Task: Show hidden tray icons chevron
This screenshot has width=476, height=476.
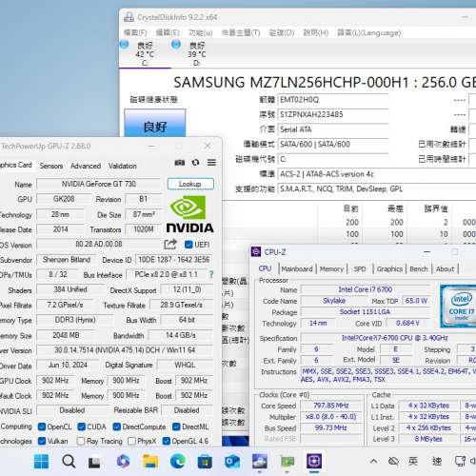Action: click(374, 461)
